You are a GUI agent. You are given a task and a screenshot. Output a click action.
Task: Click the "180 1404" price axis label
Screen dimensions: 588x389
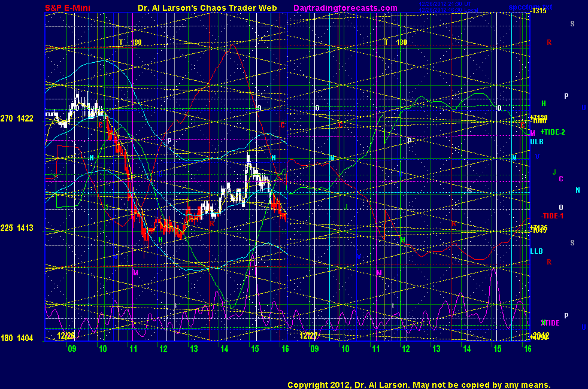[x=17, y=338]
